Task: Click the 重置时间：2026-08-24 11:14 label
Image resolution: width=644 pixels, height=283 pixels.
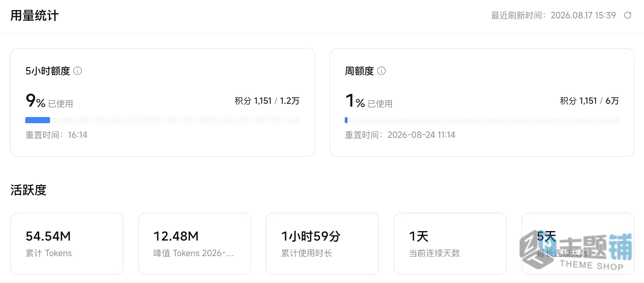Action: click(x=400, y=135)
